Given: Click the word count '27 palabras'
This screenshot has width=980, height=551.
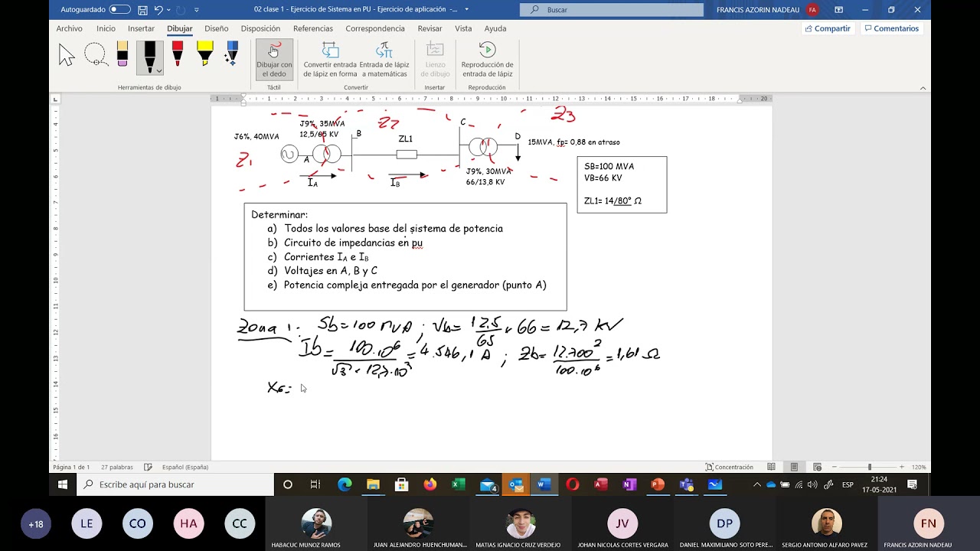Looking at the screenshot, I should click(x=117, y=467).
